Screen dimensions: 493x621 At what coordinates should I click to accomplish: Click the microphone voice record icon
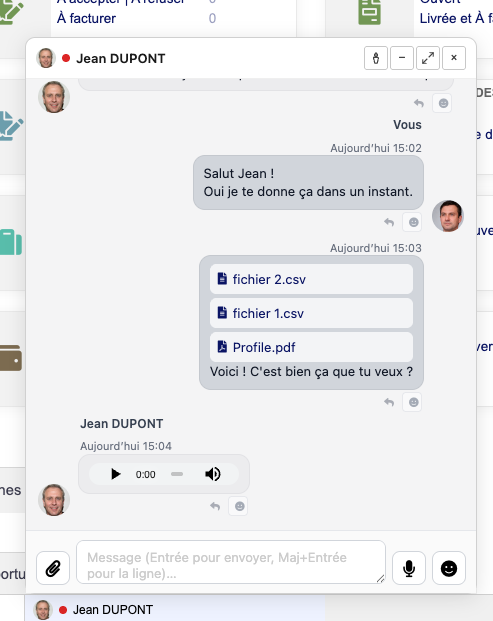(409, 568)
